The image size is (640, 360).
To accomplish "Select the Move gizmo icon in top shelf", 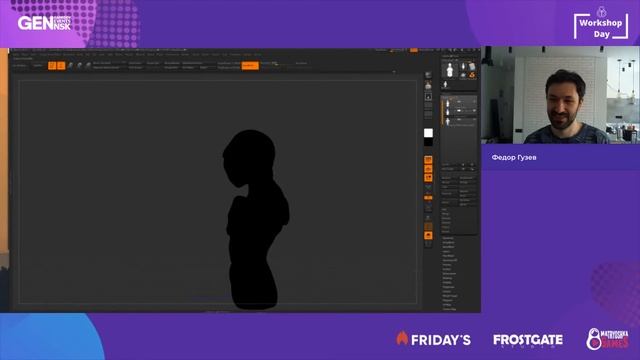I will click(x=70, y=66).
